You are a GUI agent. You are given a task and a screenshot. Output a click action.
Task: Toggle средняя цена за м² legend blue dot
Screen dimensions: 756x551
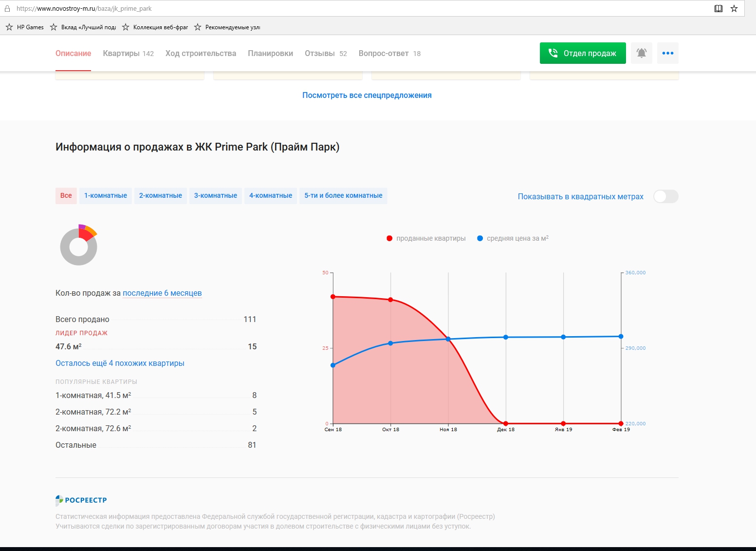click(x=480, y=238)
